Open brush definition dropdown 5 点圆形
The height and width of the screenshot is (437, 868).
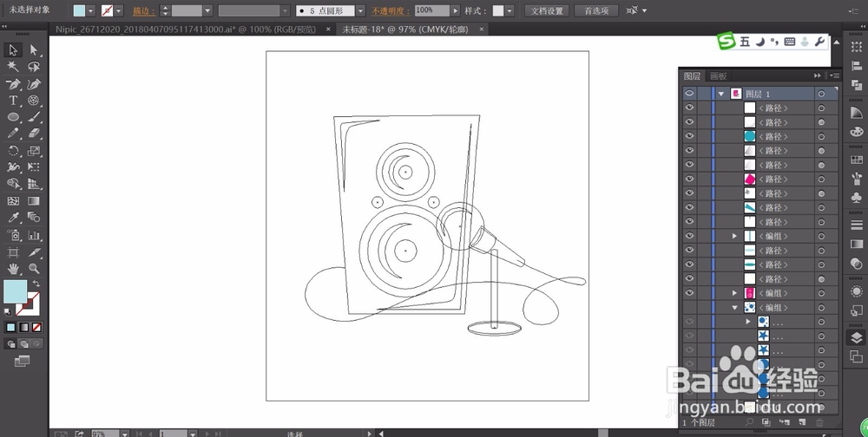click(360, 10)
